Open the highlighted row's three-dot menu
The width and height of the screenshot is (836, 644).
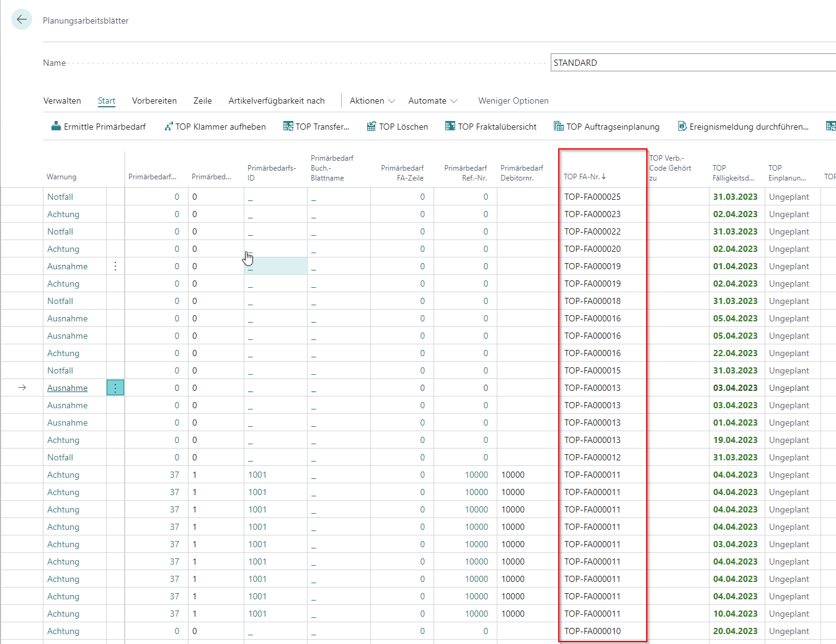[x=115, y=388]
